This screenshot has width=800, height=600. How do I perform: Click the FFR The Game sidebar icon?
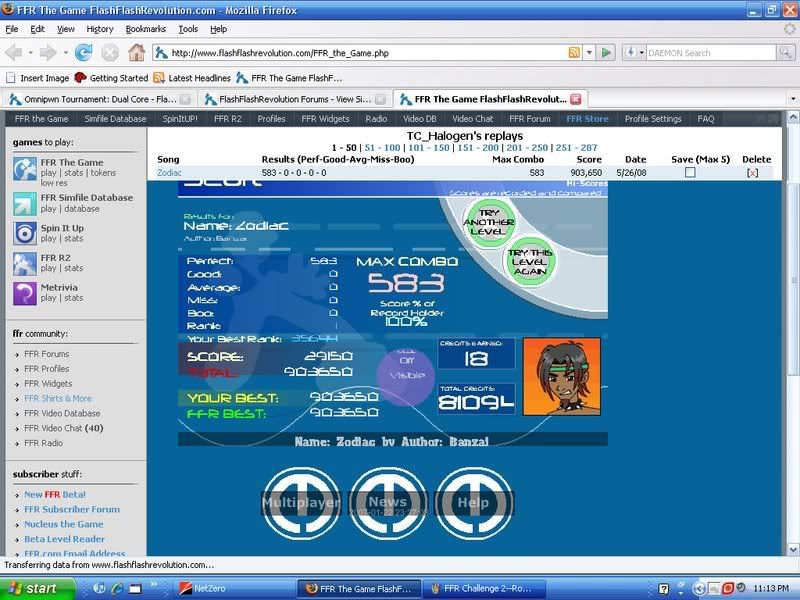(25, 168)
